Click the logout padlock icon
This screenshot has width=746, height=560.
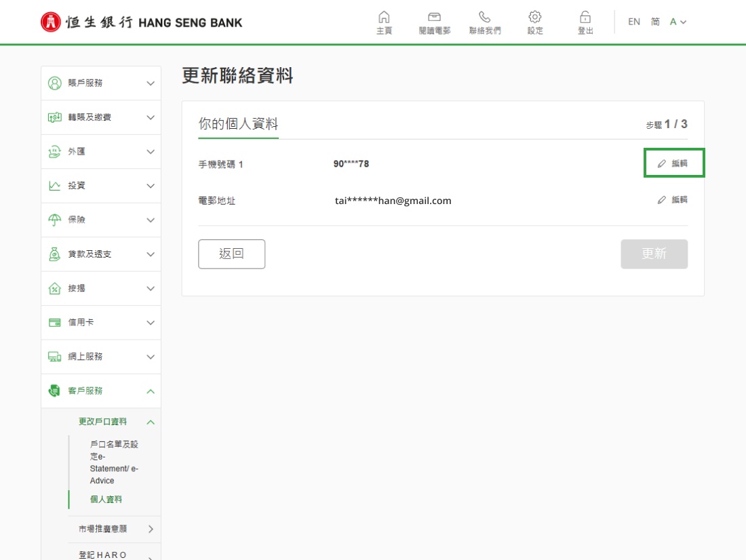[x=585, y=17]
